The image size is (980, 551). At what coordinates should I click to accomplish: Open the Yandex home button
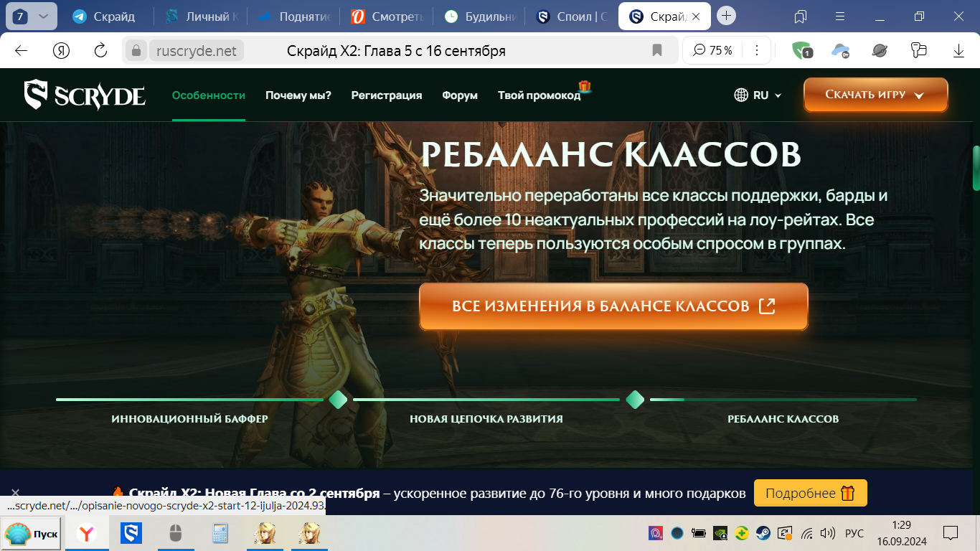click(x=61, y=50)
